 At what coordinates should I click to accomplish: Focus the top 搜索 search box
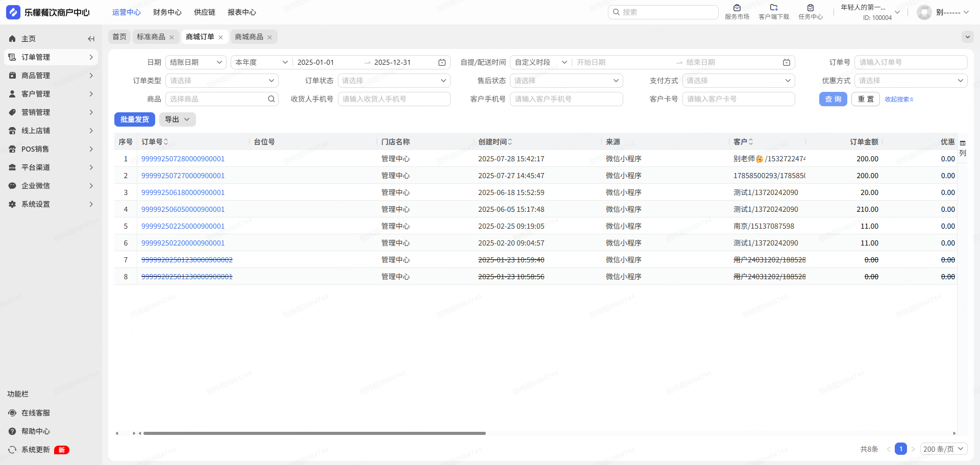point(663,12)
